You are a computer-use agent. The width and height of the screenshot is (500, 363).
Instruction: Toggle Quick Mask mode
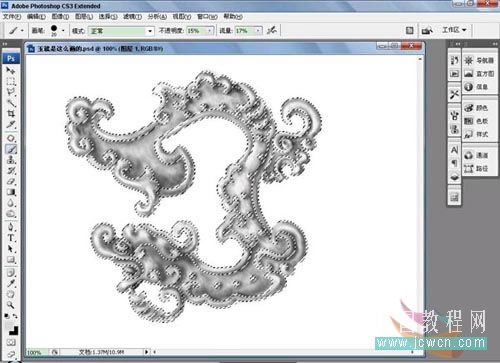[11, 342]
